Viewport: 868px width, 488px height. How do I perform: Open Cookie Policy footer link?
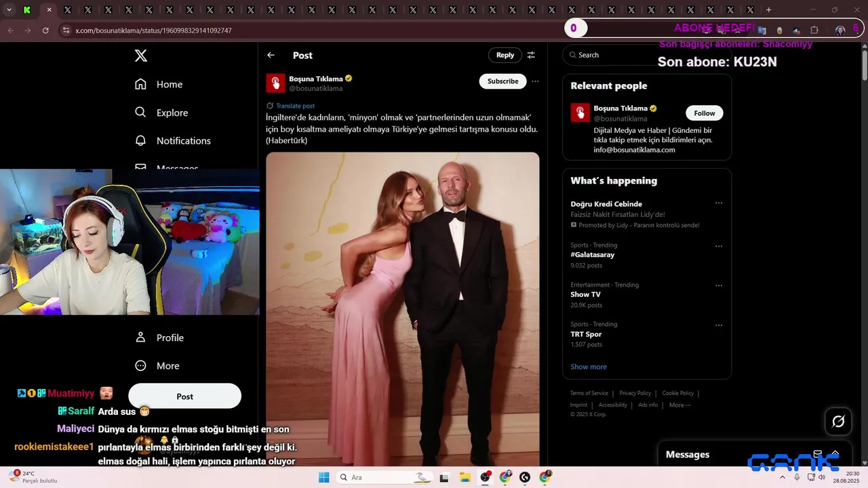tap(678, 393)
